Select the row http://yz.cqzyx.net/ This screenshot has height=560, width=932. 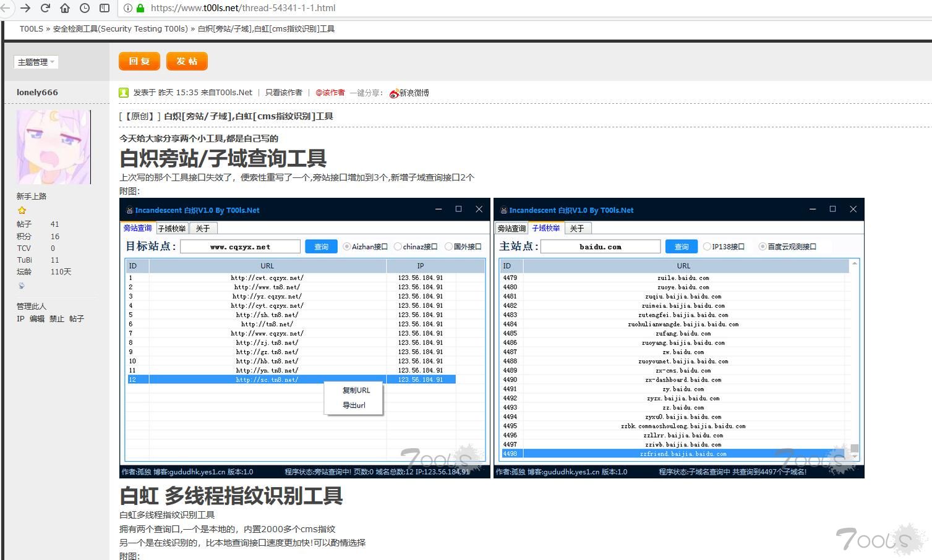(x=291, y=296)
